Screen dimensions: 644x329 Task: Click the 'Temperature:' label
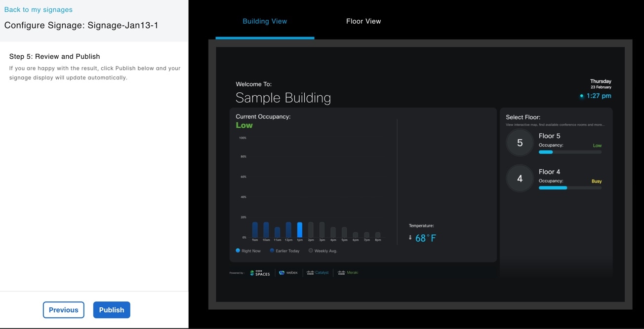coord(421,226)
